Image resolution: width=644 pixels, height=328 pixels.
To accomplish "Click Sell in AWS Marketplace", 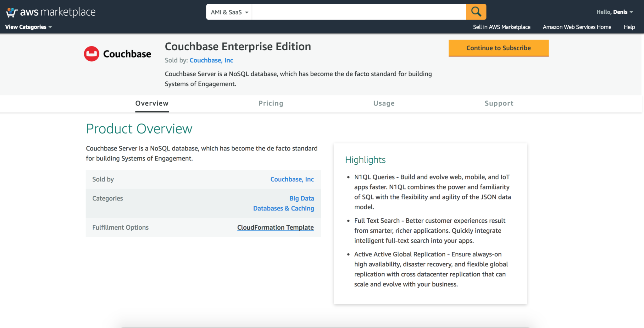I will click(502, 27).
